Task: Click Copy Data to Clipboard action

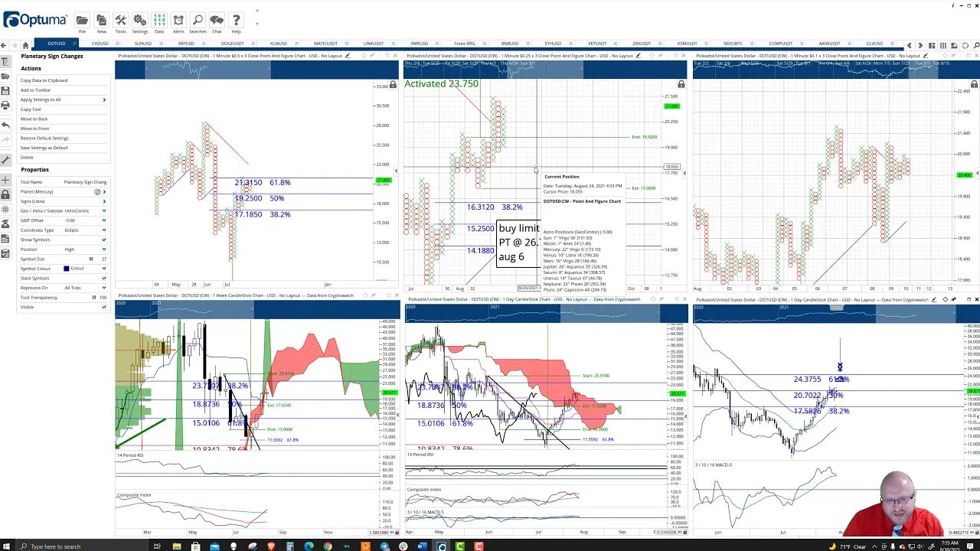Action: (44, 80)
